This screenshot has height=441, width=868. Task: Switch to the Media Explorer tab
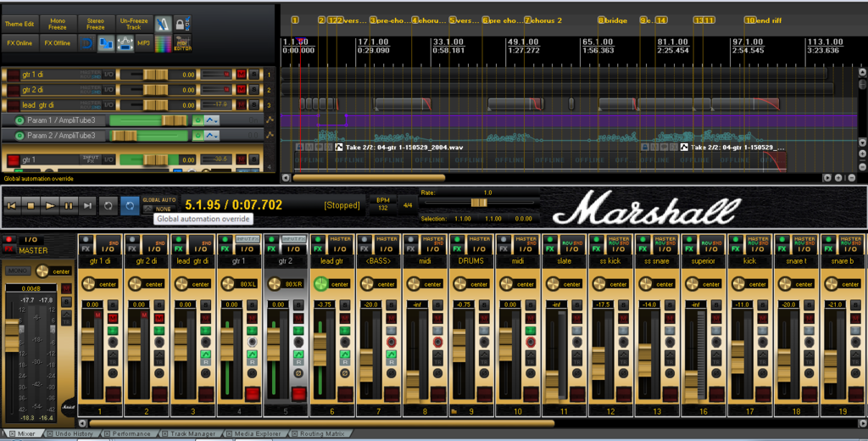click(x=258, y=434)
